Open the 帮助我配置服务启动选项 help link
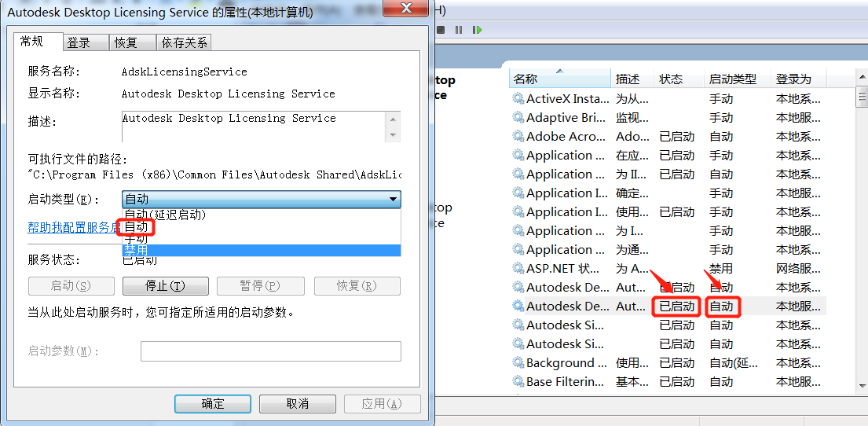868x426 pixels. (x=75, y=227)
